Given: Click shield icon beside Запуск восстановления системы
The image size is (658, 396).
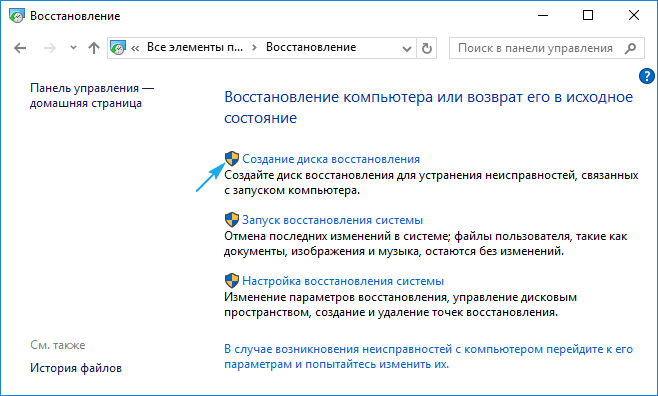Looking at the screenshot, I should [232, 220].
